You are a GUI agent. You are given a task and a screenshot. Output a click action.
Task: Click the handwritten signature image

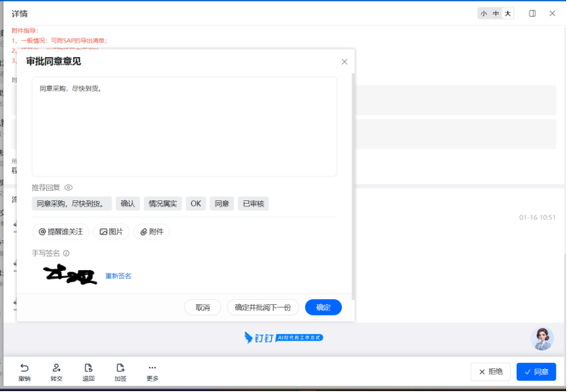(x=70, y=275)
